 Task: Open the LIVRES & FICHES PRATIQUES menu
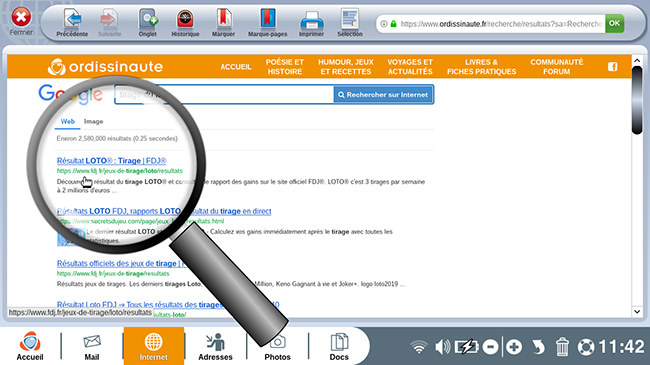(481, 67)
